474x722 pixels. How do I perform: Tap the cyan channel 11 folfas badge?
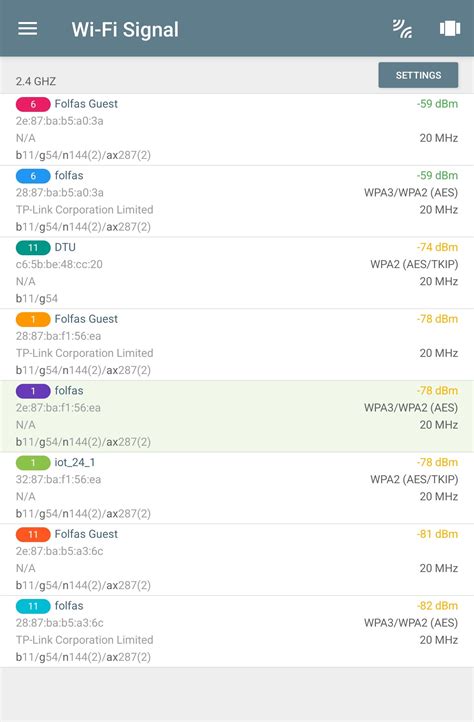33,606
